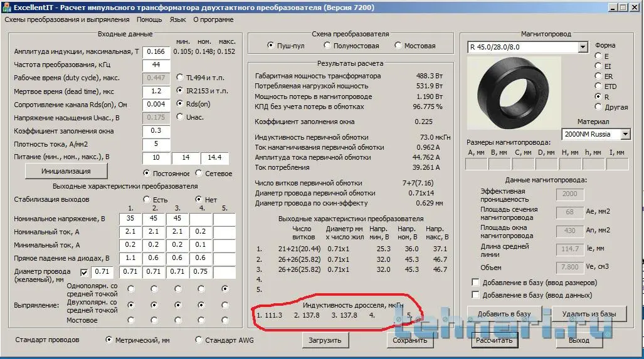The image size is (644, 359).
Task: Open the Помощь menu
Action: coord(149,19)
